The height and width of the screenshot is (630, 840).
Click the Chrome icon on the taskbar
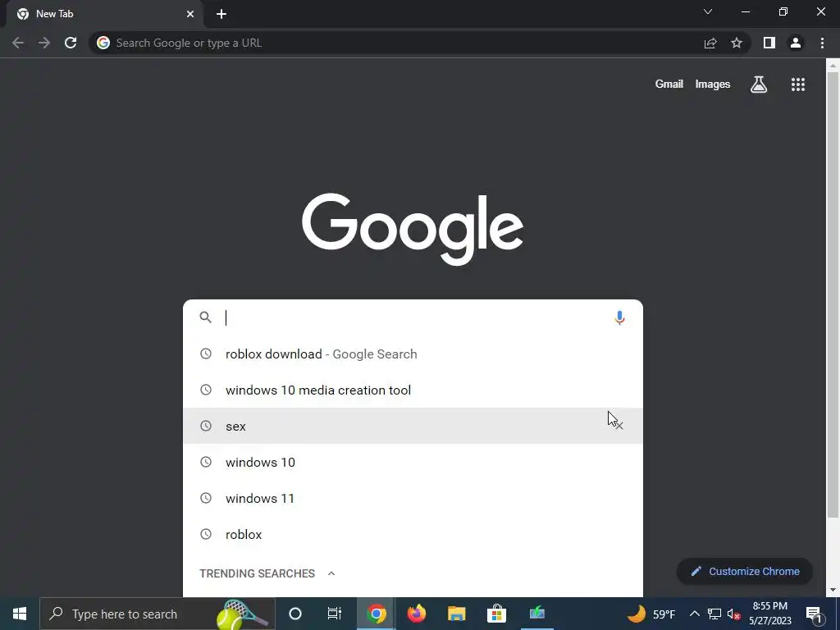click(377, 614)
